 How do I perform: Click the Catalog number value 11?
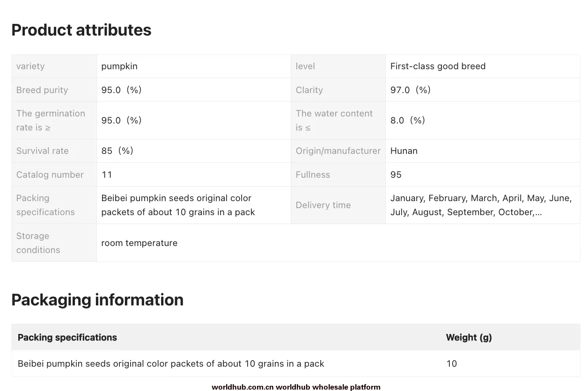click(107, 174)
